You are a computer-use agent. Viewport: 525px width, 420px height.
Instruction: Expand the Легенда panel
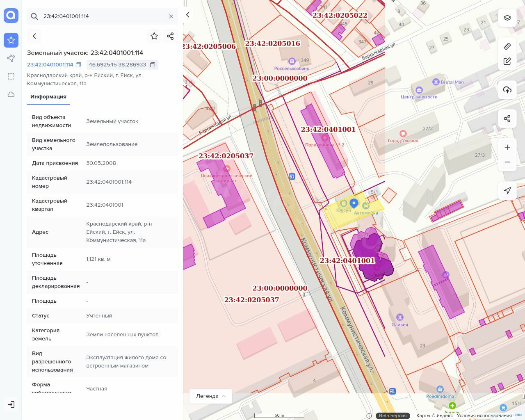pyautogui.click(x=211, y=396)
